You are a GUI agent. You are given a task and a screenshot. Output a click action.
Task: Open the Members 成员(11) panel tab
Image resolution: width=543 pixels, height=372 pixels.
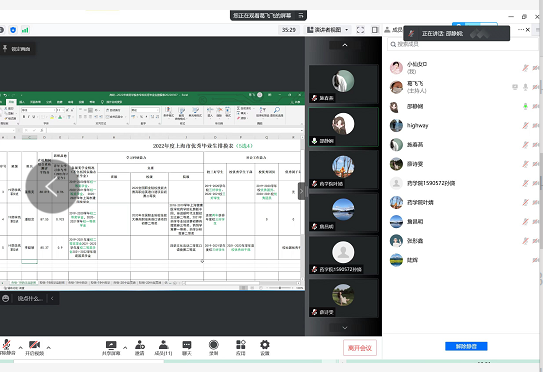point(163,348)
